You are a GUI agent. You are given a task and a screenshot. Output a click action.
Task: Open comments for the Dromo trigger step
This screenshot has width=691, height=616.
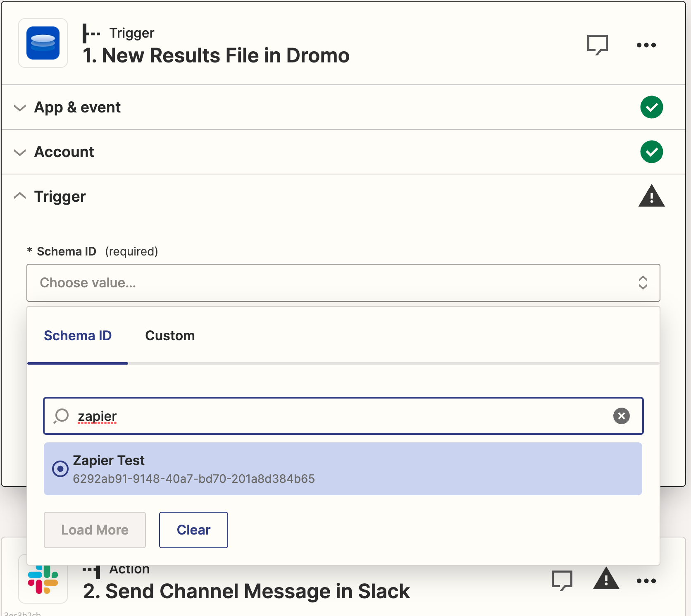click(x=598, y=45)
